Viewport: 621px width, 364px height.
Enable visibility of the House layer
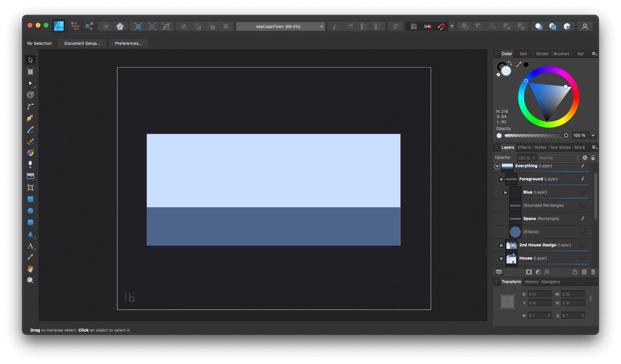pos(583,258)
